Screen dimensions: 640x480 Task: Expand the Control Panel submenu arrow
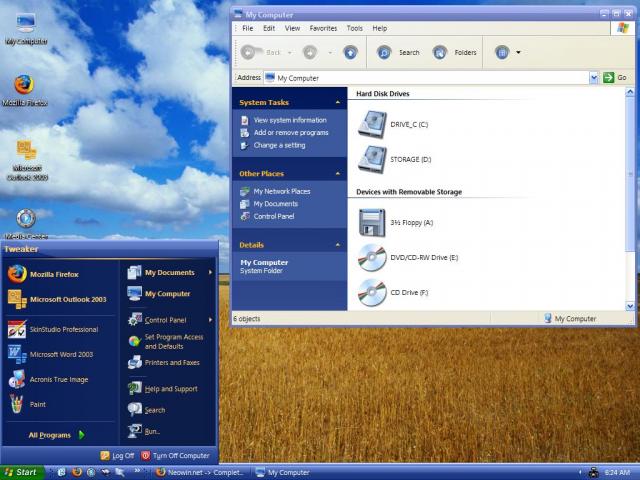[x=211, y=320]
